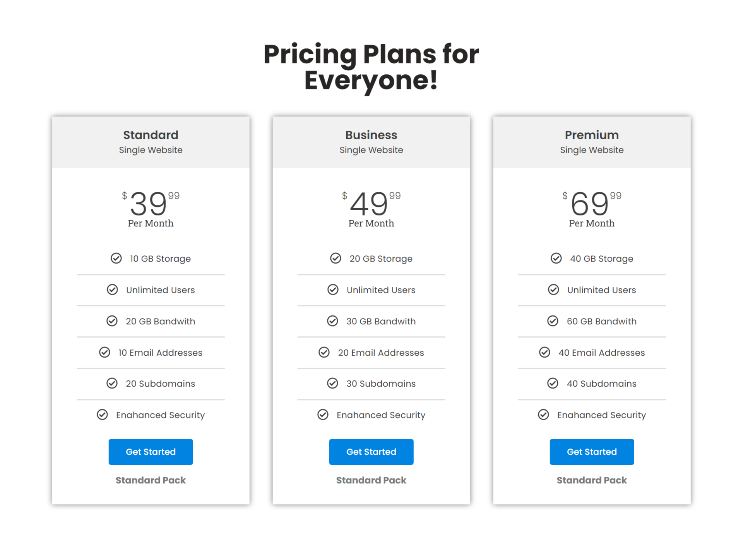This screenshot has height=560, width=743.
Task: Click the check icon beside 20 Email Addresses
Action: [x=324, y=352]
